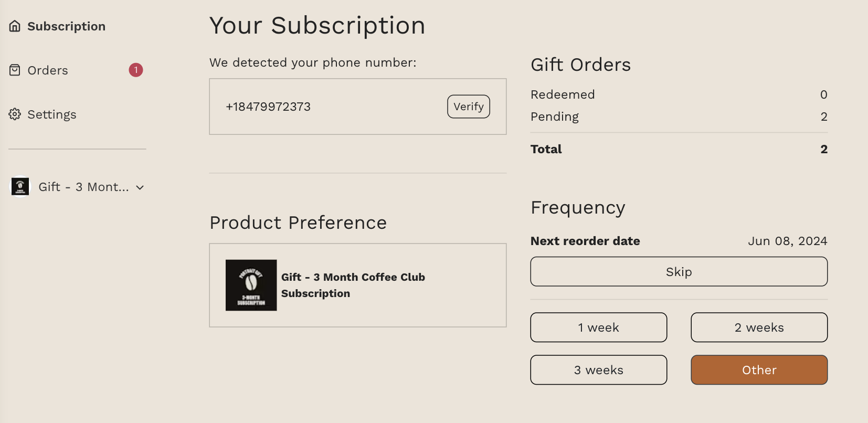Verify the detected phone number
Screen dimensions: 868x423
pyautogui.click(x=469, y=107)
